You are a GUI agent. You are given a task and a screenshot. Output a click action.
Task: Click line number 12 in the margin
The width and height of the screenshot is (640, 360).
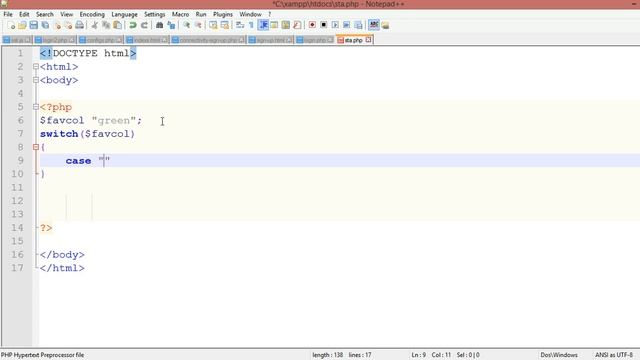tap(17, 201)
